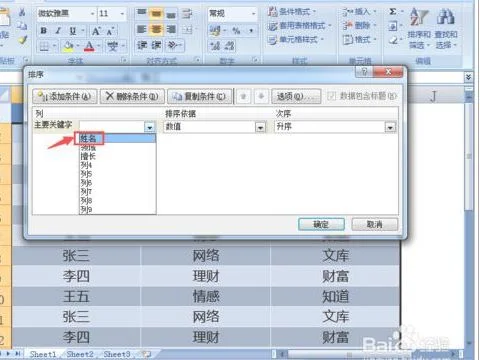Select middle vertical alignment icon
Viewport: 480px width, 360px height.
(156, 13)
